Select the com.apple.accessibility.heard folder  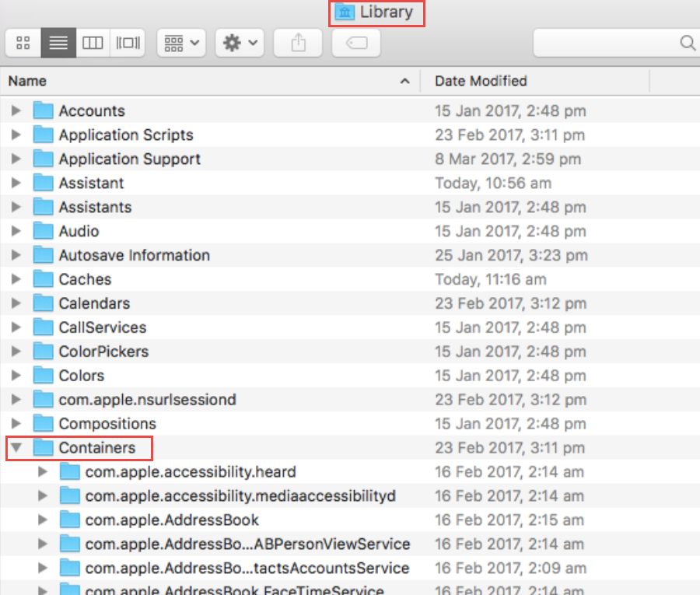190,472
